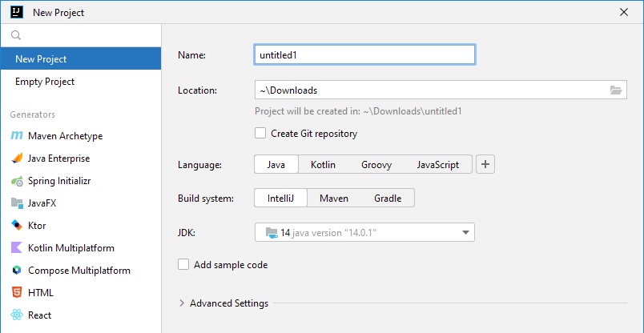Select Empty Project in the sidebar

[x=45, y=82]
